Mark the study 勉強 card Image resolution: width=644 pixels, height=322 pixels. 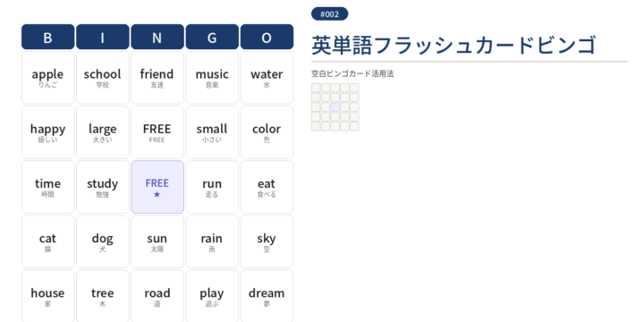click(x=103, y=187)
